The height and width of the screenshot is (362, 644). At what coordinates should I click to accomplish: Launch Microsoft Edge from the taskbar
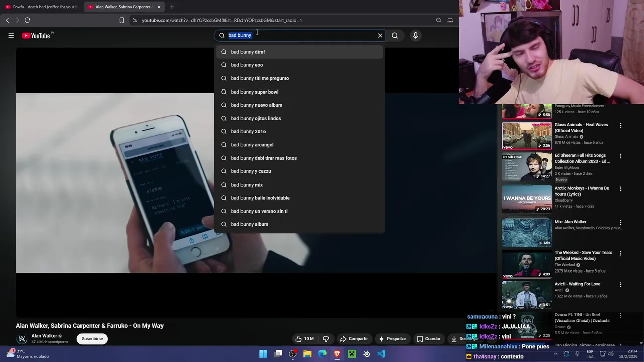point(322,354)
